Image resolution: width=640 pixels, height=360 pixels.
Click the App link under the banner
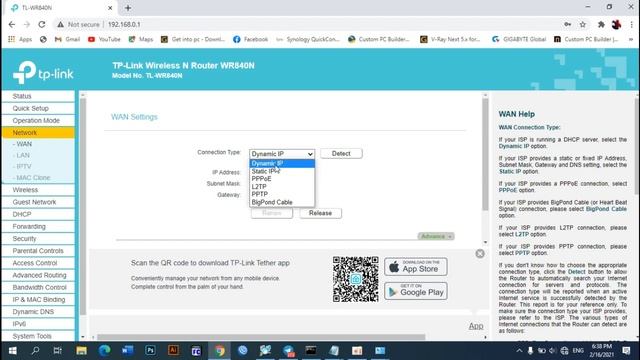pyautogui.click(x=476, y=326)
